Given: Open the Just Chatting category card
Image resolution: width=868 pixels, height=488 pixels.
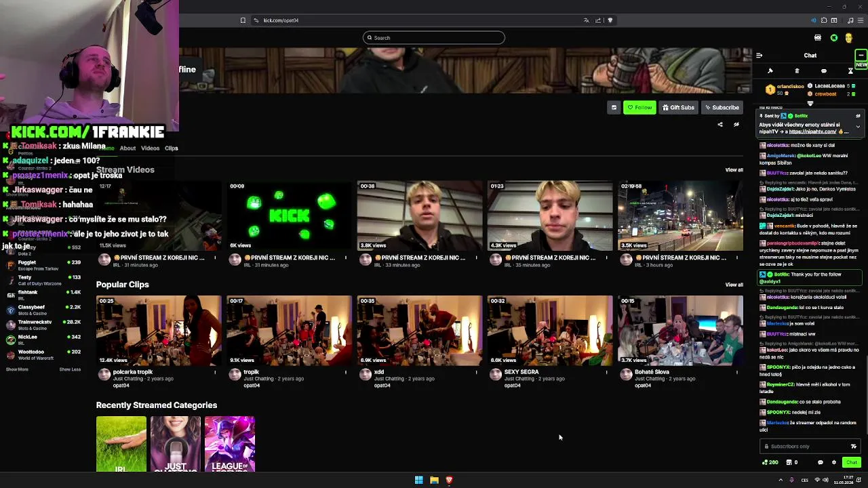Looking at the screenshot, I should 176,444.
